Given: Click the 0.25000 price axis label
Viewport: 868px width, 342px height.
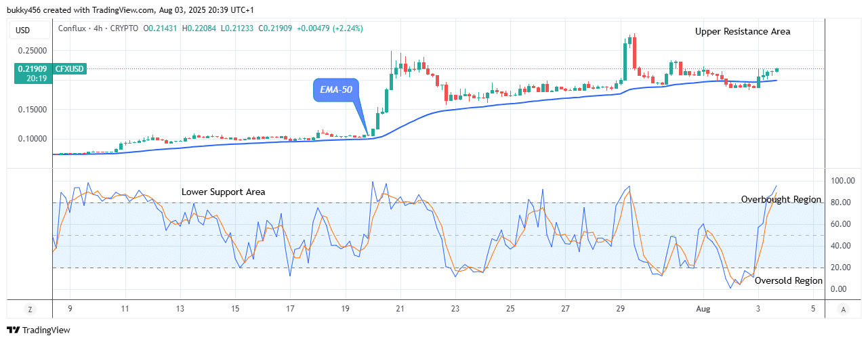Looking at the screenshot, I should click(33, 51).
